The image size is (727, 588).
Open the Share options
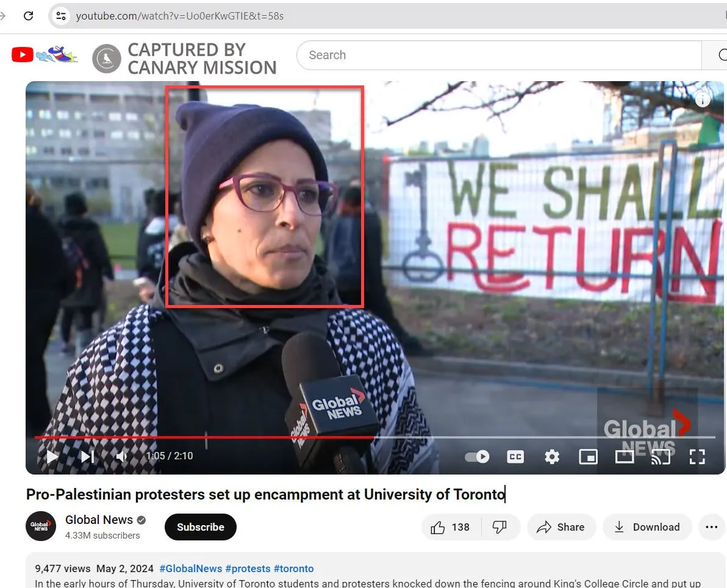coord(561,527)
